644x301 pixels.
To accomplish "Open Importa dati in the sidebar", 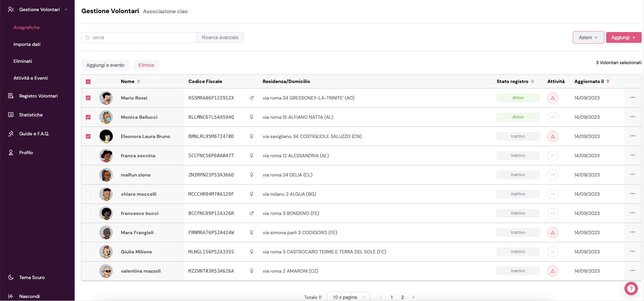I will click(x=27, y=44).
